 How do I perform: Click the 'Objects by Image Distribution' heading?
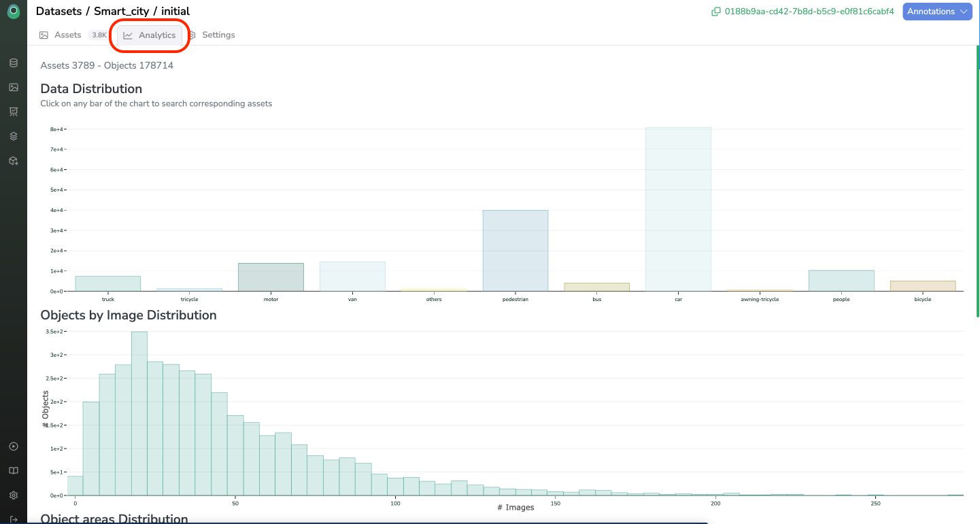(x=129, y=315)
